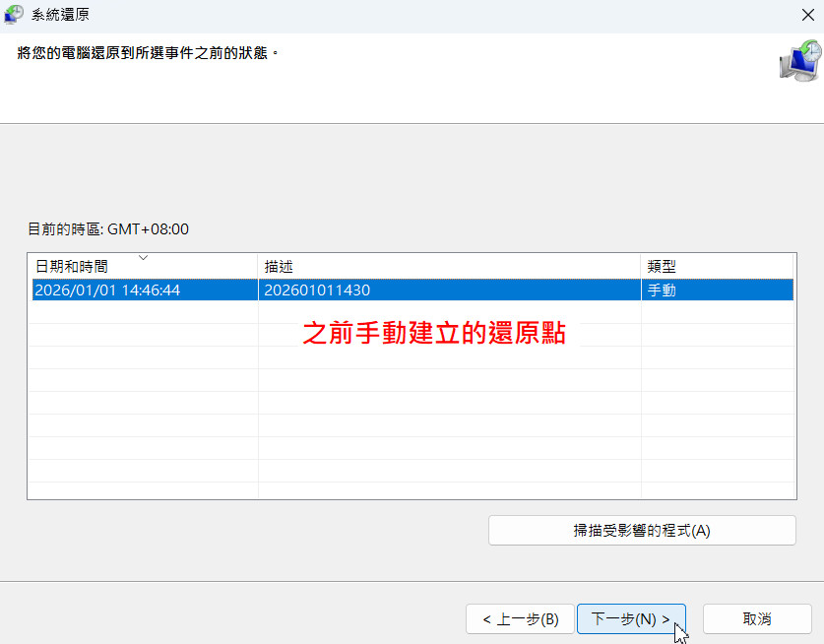The width and height of the screenshot is (824, 644).
Task: Click the red 之前手動建立的還原點 annotation
Action: [x=433, y=334]
